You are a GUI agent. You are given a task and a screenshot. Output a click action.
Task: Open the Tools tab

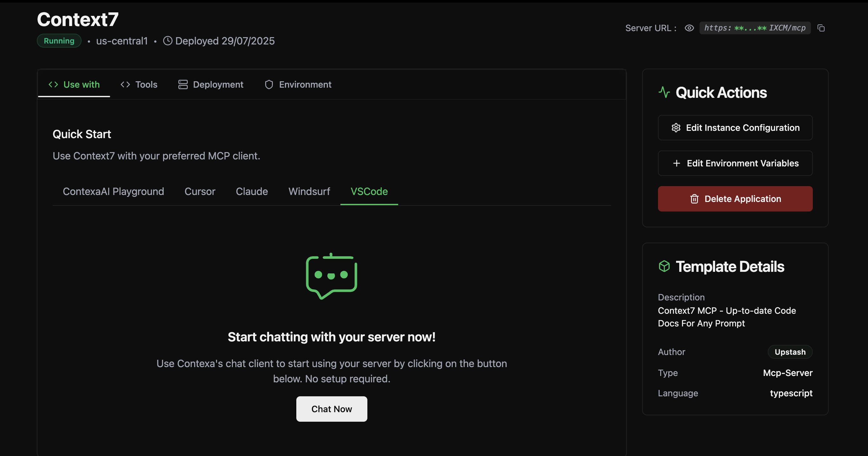(139, 85)
